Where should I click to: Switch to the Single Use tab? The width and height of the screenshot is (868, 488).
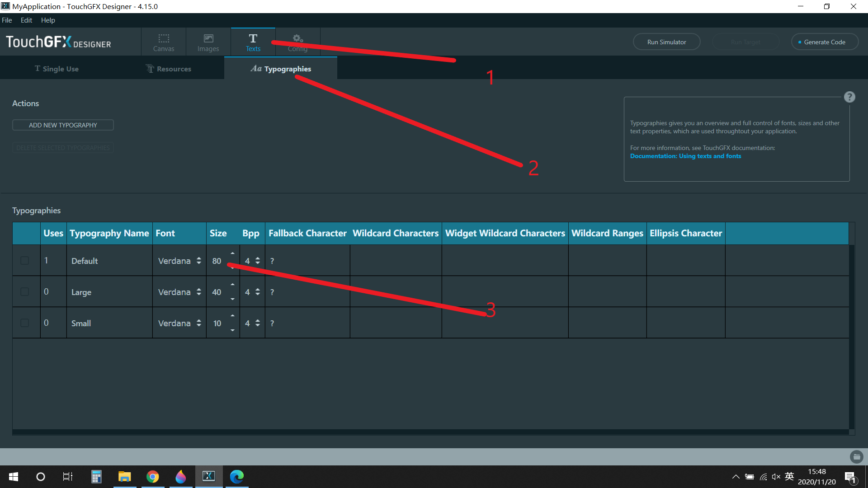[57, 69]
